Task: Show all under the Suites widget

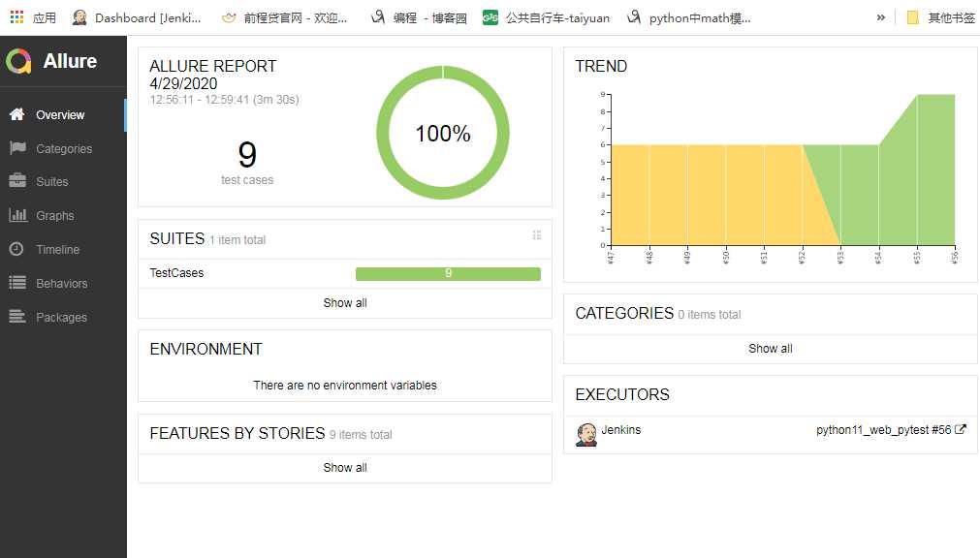Action: tap(345, 303)
